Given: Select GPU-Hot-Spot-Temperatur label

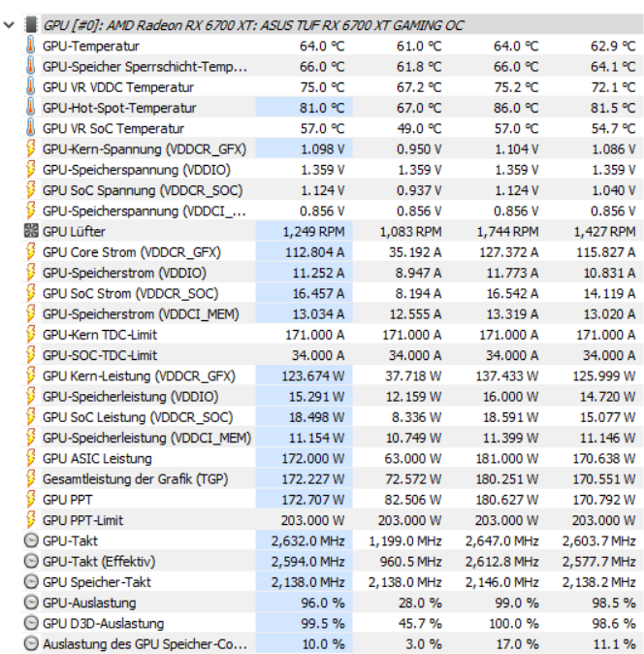Looking at the screenshot, I should (x=119, y=108).
